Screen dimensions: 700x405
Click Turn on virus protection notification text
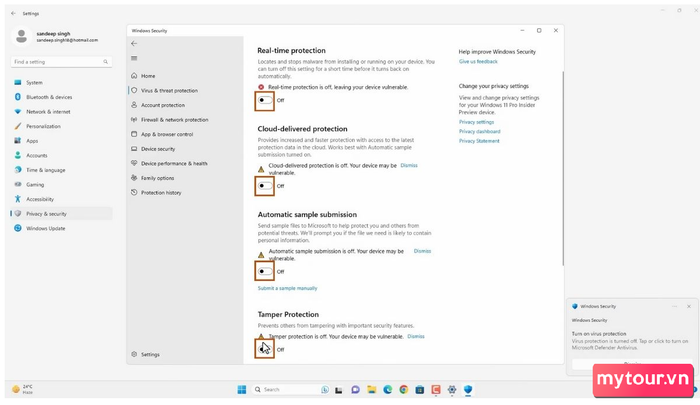pos(599,334)
